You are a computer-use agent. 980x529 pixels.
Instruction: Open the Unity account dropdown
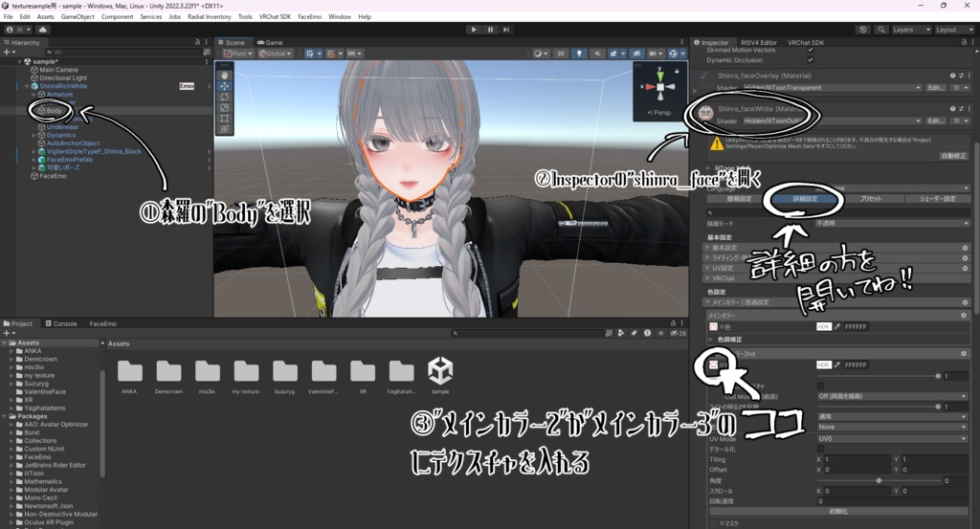click(x=18, y=30)
